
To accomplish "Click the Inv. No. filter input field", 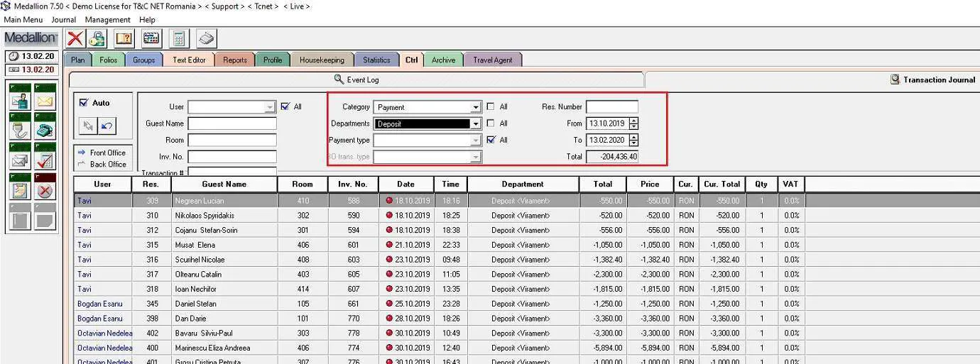I will [232, 157].
